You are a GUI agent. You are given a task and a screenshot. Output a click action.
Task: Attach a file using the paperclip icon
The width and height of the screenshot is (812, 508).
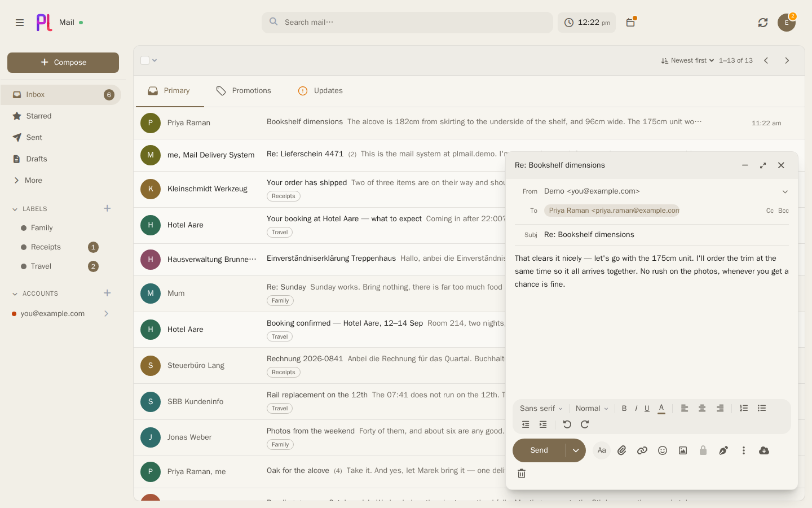click(622, 450)
